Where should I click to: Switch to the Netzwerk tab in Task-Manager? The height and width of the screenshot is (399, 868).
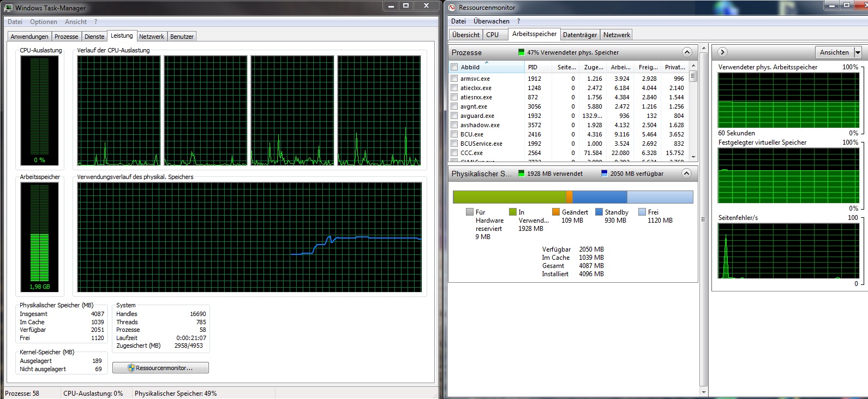pos(152,37)
